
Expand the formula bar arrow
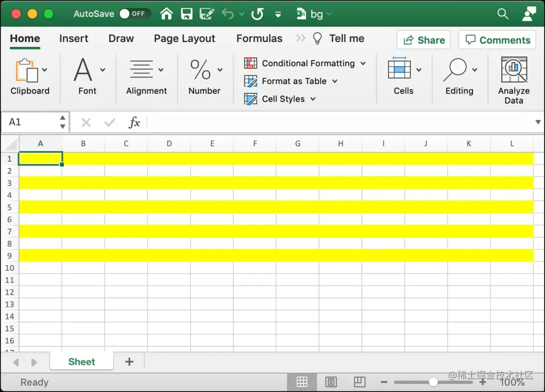[x=538, y=122]
